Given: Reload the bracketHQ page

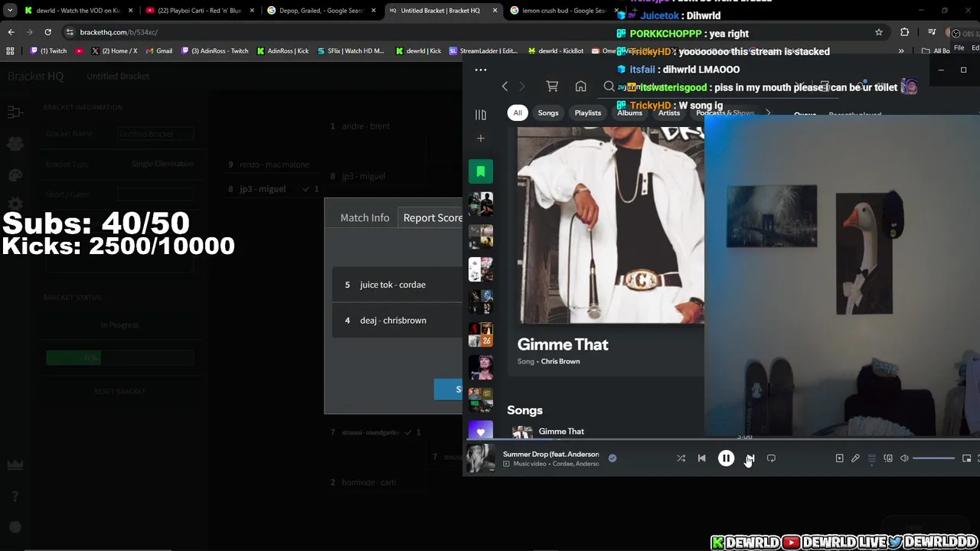Looking at the screenshot, I should point(47,32).
